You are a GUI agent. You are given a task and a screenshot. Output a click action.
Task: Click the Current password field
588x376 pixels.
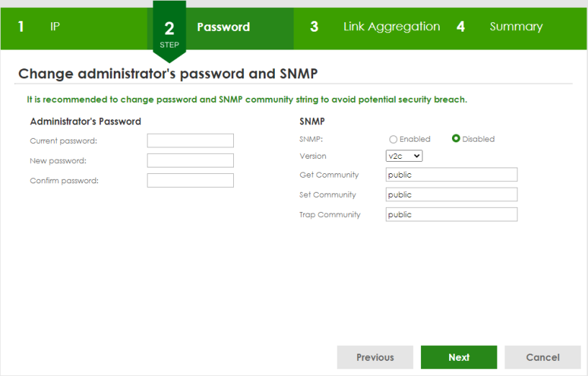[x=190, y=141]
